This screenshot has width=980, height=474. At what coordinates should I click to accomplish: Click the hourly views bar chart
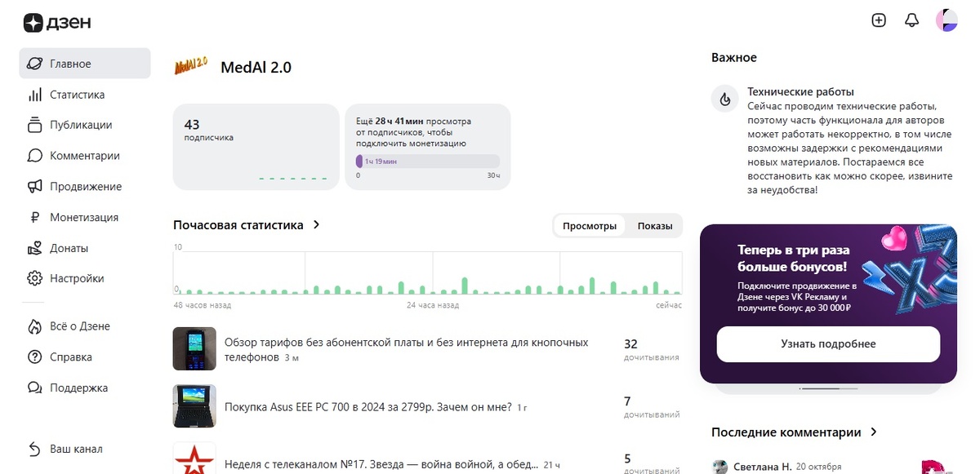click(428, 272)
